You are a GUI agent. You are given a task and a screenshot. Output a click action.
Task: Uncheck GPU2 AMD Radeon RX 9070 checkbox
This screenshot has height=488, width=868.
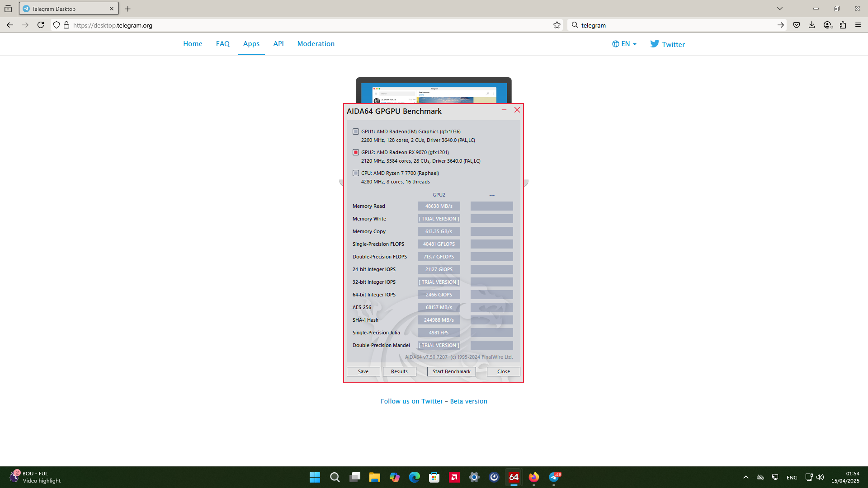356,152
